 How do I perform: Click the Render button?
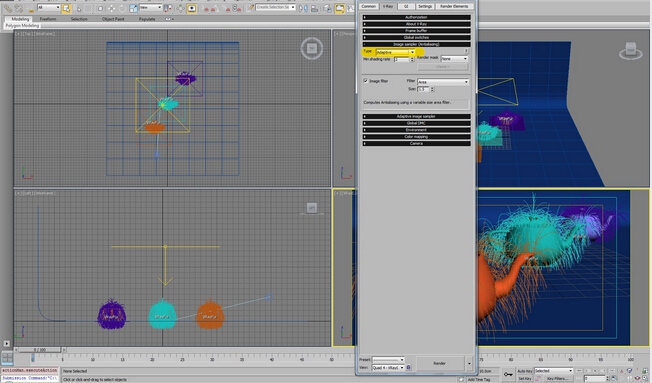(x=440, y=363)
